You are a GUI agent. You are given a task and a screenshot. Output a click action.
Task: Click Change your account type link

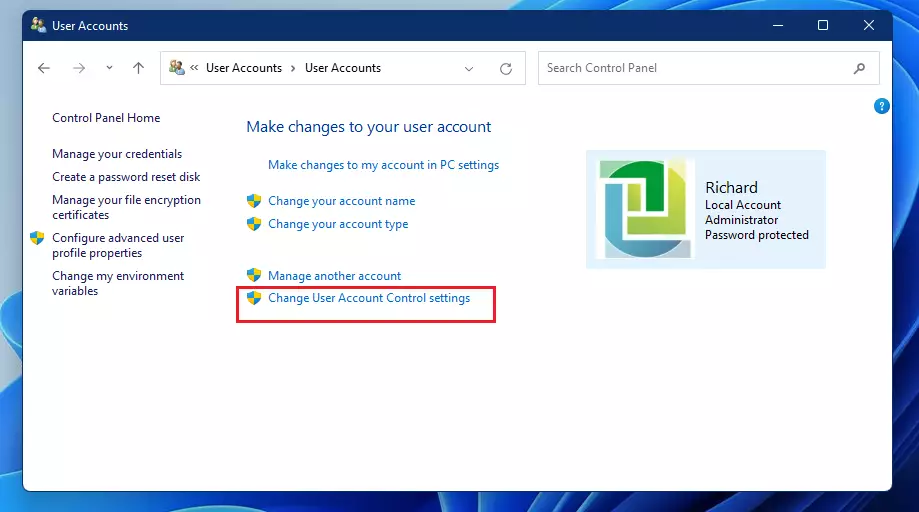pyautogui.click(x=338, y=224)
